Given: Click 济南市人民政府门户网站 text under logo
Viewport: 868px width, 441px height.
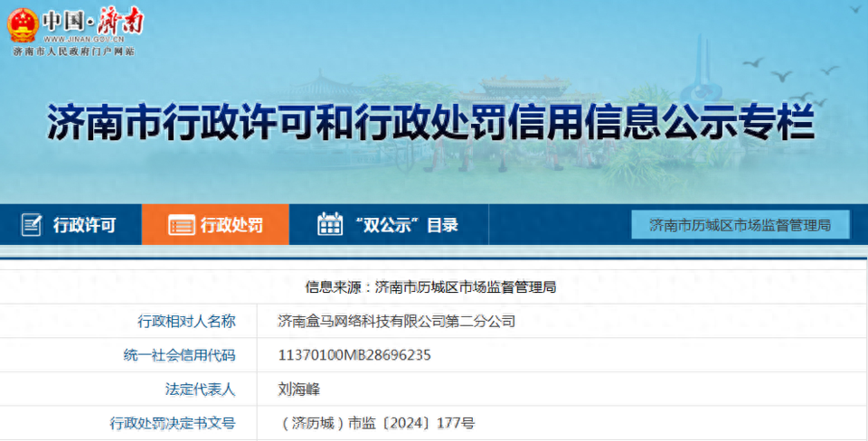Looking at the screenshot, I should pyautogui.click(x=73, y=52).
